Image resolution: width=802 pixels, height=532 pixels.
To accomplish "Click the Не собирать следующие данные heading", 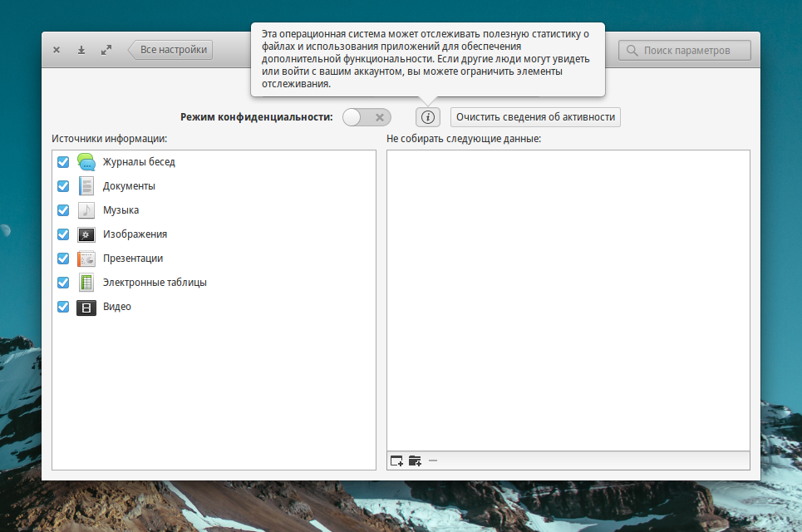I will (x=464, y=139).
